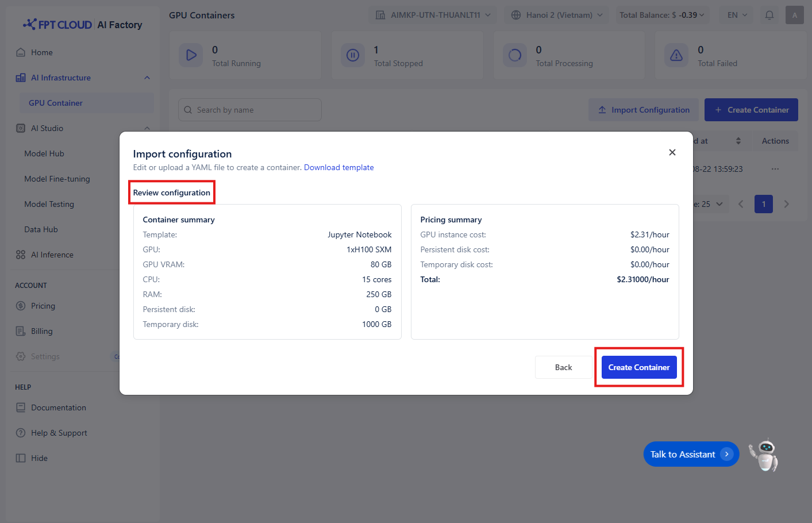Collapse the AI Studio section chevron

click(147, 128)
